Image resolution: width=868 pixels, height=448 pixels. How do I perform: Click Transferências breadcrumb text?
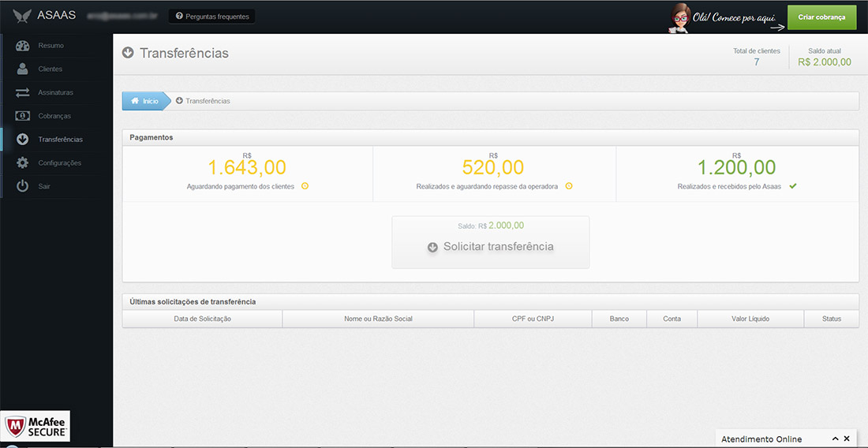(208, 101)
